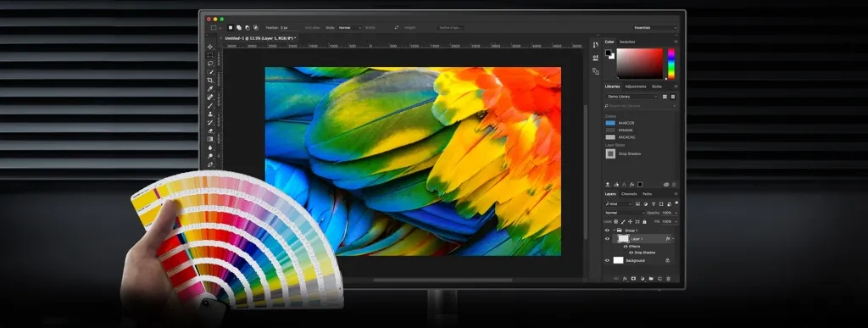Switch to the Adjustments tab
Screen dimensions: 868x328
(x=636, y=86)
